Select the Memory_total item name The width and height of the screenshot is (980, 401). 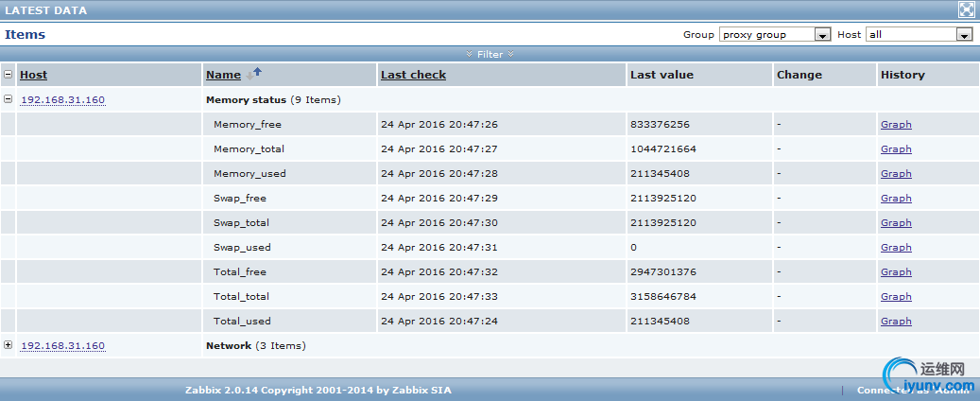[249, 148]
